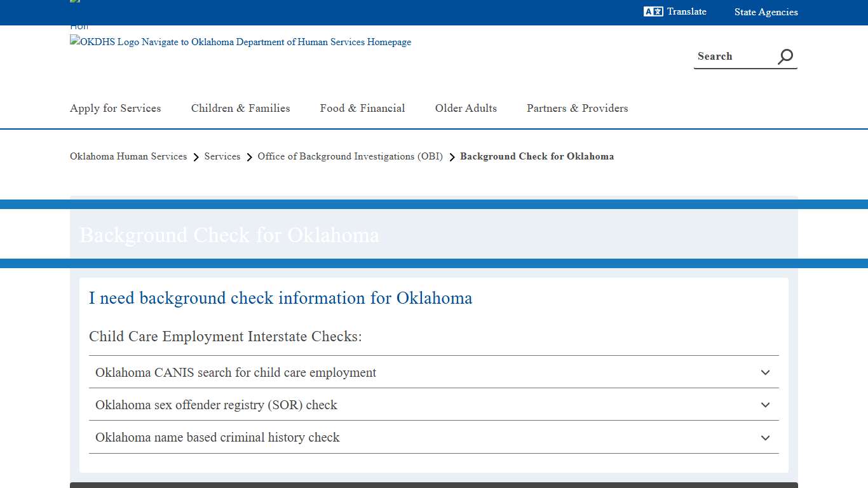This screenshot has height=488, width=868.
Task: Click the chevron beside sex offender registry check
Action: (x=765, y=405)
